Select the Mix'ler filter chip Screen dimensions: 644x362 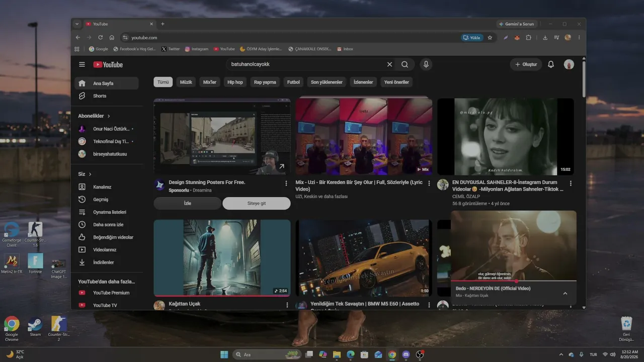(210, 82)
